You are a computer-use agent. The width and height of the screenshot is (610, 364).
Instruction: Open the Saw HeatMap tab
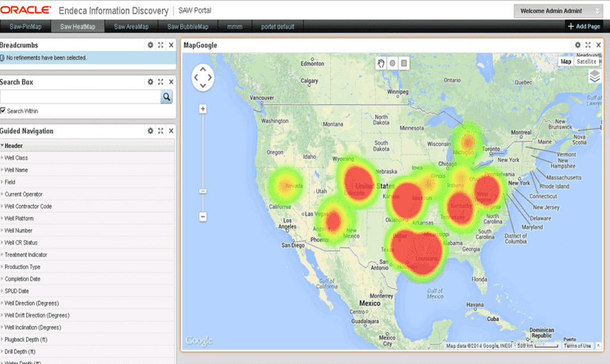pyautogui.click(x=77, y=26)
